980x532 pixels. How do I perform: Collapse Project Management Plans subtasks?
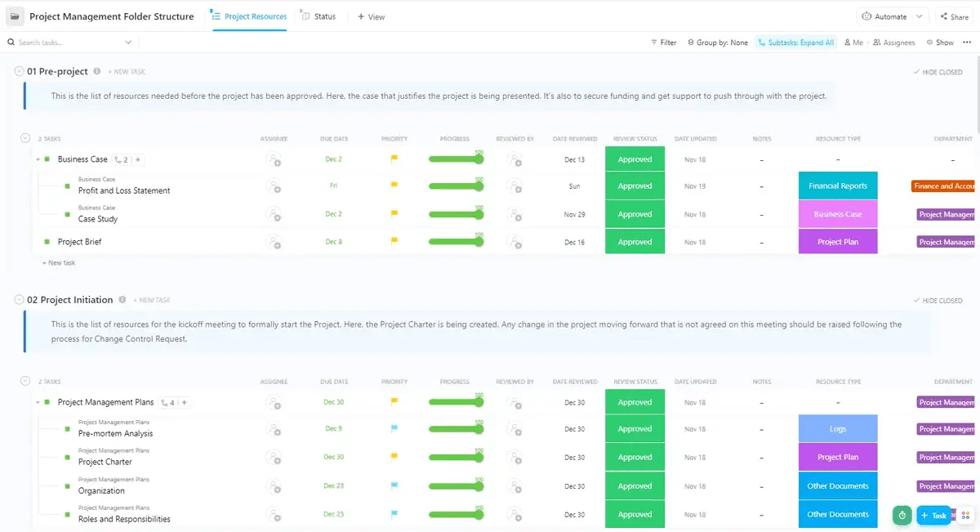click(x=38, y=402)
